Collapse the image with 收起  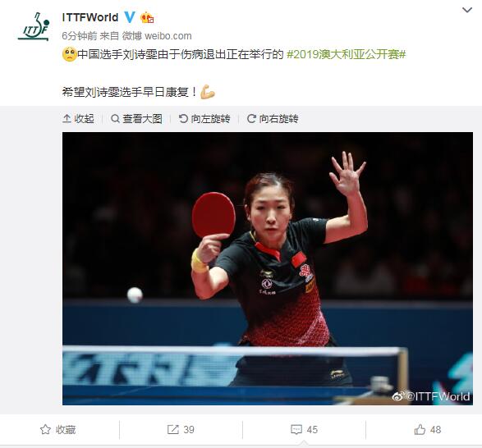point(78,119)
